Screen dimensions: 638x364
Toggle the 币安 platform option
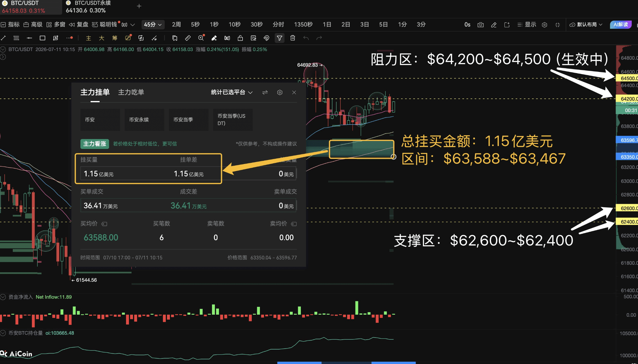pos(100,120)
